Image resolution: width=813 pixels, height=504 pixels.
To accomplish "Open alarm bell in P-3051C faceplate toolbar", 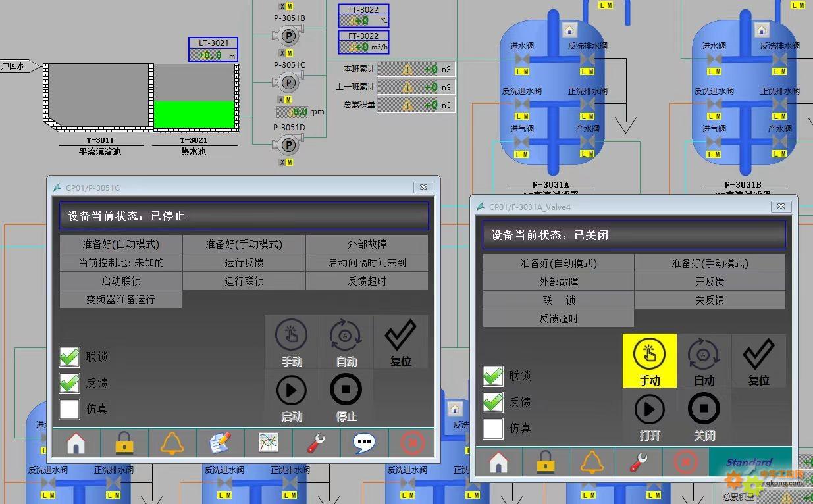I will tap(172, 443).
